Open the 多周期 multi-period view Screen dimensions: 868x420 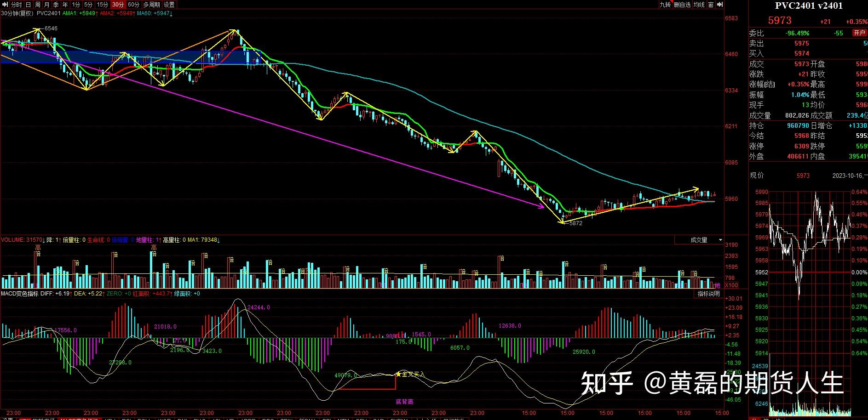click(151, 5)
